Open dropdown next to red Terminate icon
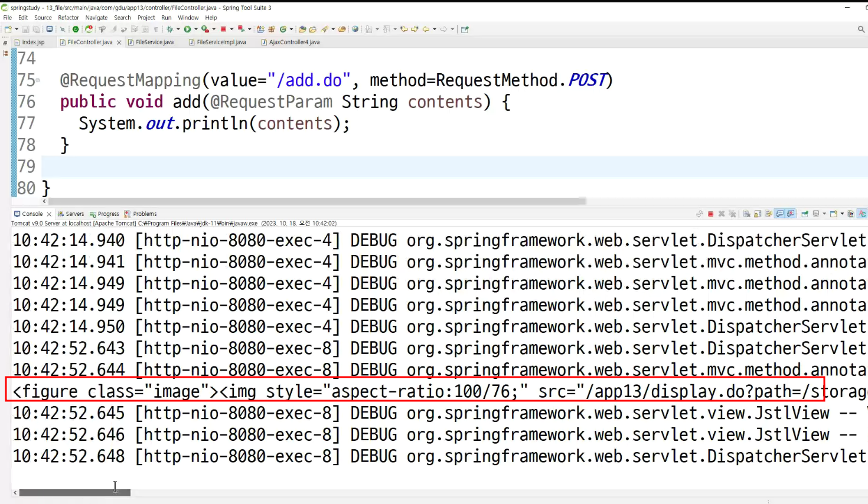868x504 pixels. (x=231, y=29)
